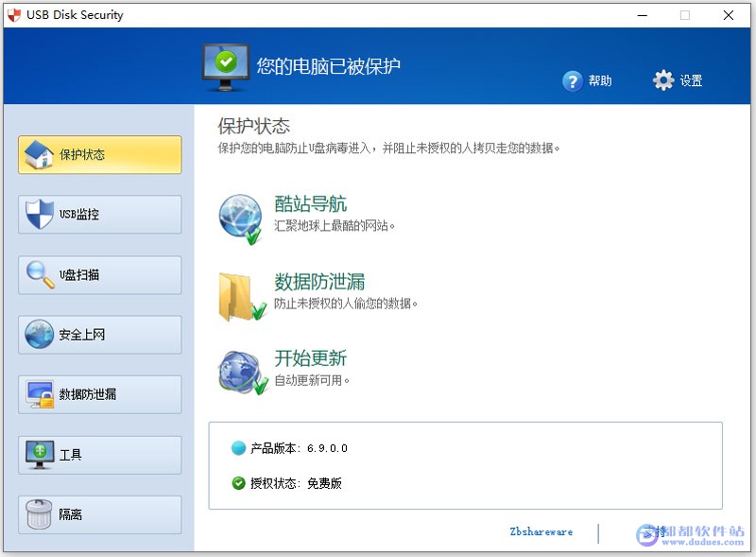This screenshot has width=756, height=557.
Task: Open the 隔离 quarantine section
Action: 100,514
